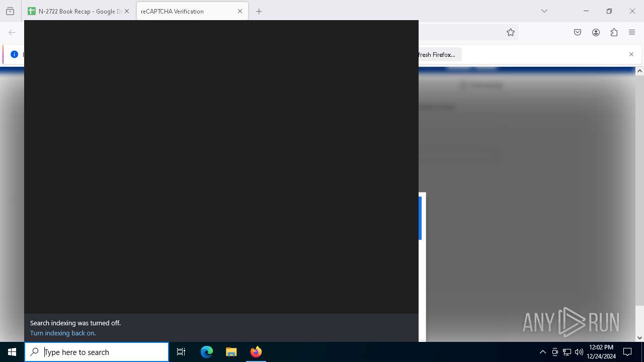Open the volume control tray icon
The image size is (644, 362).
click(579, 352)
